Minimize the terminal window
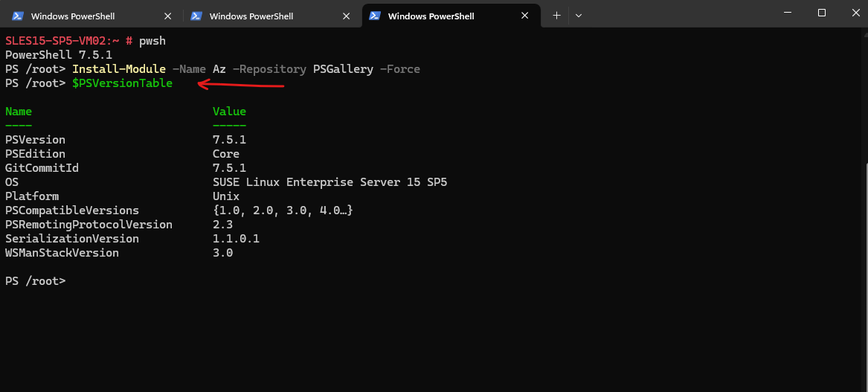The image size is (868, 392). coord(788,13)
